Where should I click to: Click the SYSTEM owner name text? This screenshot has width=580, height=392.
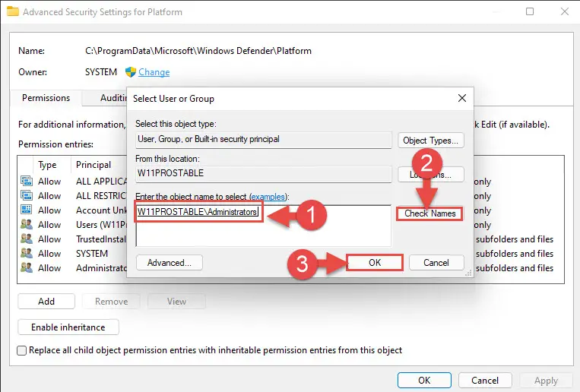click(101, 71)
